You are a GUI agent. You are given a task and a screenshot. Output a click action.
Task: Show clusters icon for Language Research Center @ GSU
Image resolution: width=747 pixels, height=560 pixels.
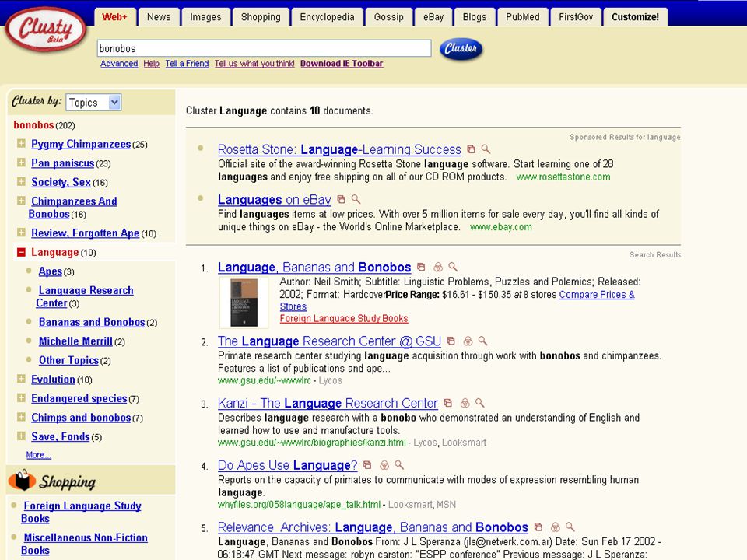coord(468,341)
